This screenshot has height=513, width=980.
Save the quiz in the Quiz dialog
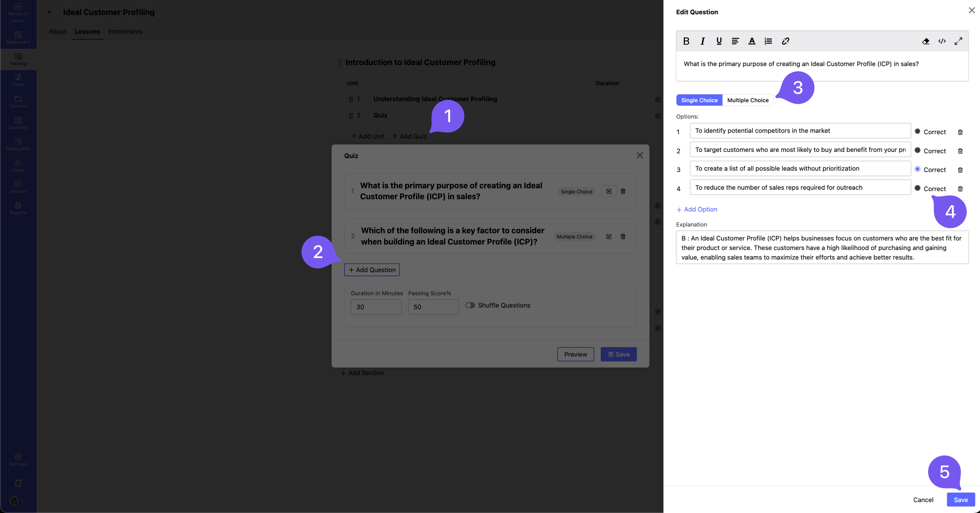(x=618, y=354)
